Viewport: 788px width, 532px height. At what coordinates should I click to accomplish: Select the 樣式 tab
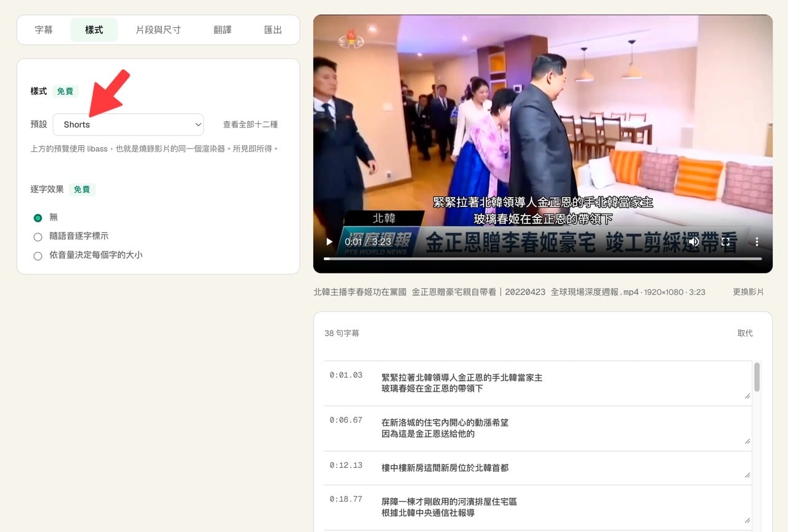(94, 30)
